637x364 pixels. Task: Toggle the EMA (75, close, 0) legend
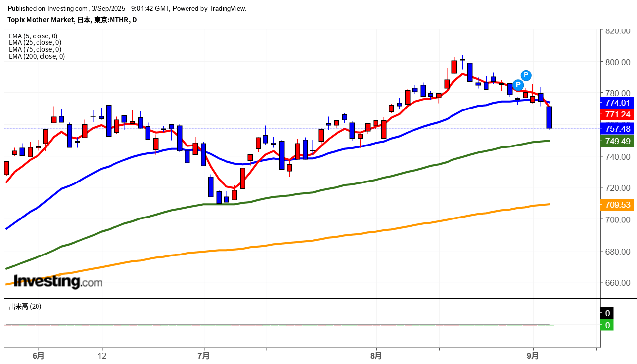[35, 49]
